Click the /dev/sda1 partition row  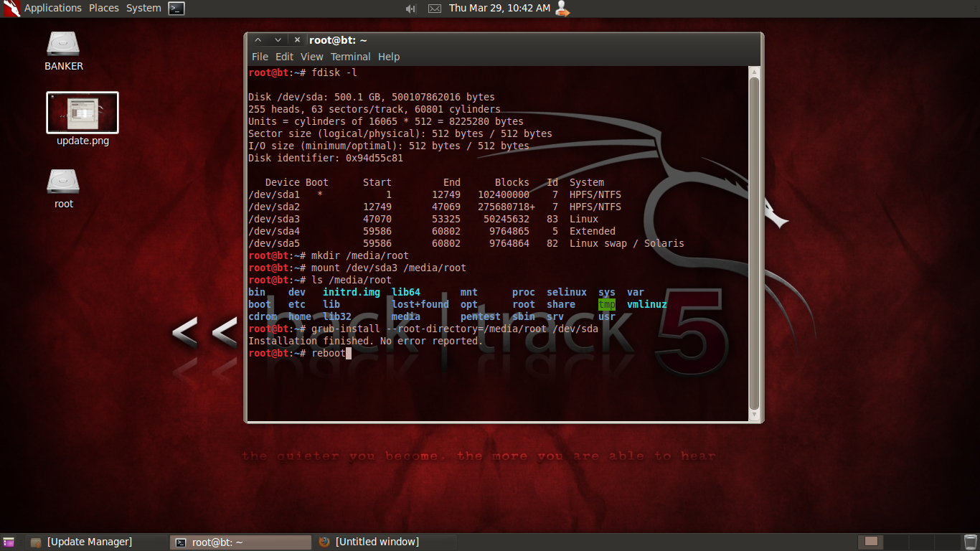(435, 194)
